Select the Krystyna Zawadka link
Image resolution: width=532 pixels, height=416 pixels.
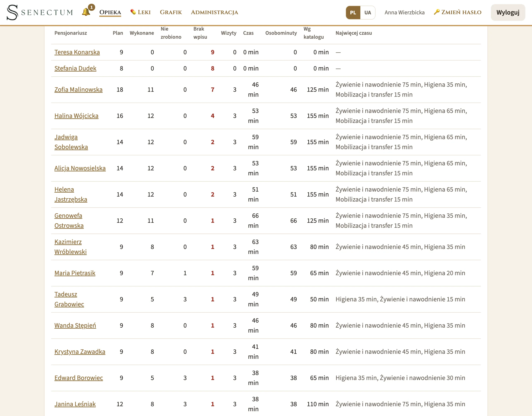(x=80, y=352)
